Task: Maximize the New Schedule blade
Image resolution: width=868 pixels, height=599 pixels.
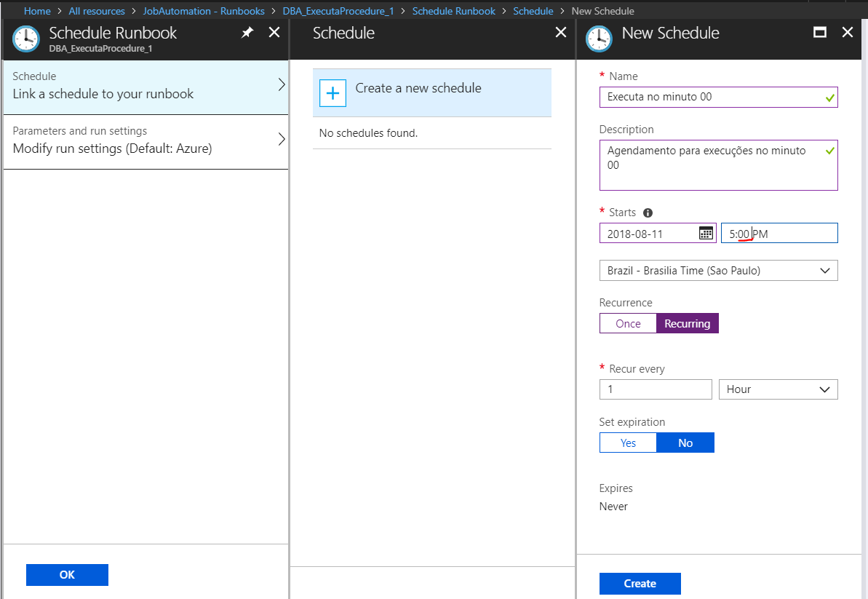Action: pyautogui.click(x=819, y=33)
